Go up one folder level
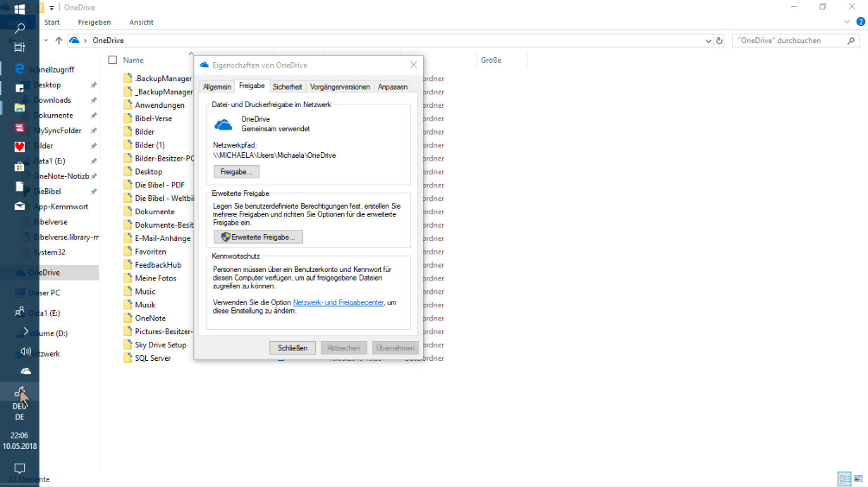The width and height of the screenshot is (868, 487). (x=59, y=41)
